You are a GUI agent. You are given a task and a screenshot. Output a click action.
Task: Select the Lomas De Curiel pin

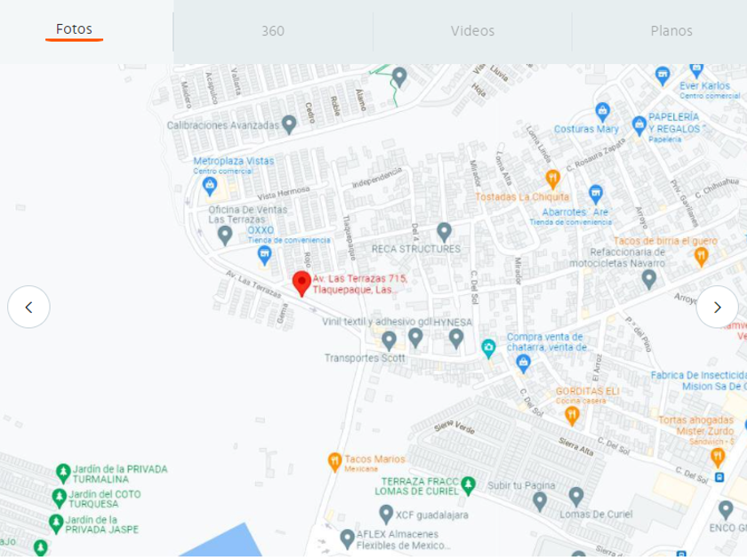[x=576, y=497]
